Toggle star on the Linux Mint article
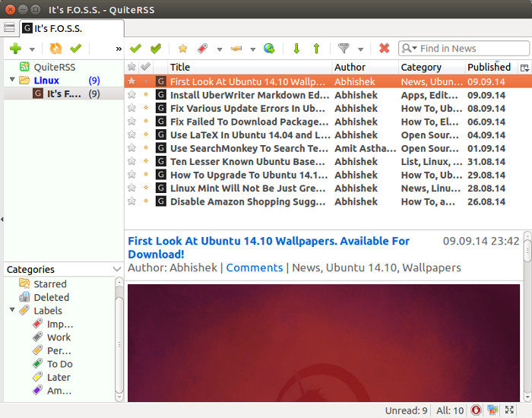This screenshot has width=532, height=418. coord(131,188)
